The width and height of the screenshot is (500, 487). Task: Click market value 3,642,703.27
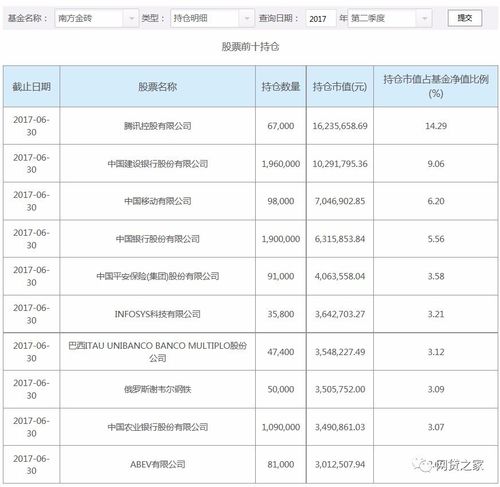coord(340,314)
